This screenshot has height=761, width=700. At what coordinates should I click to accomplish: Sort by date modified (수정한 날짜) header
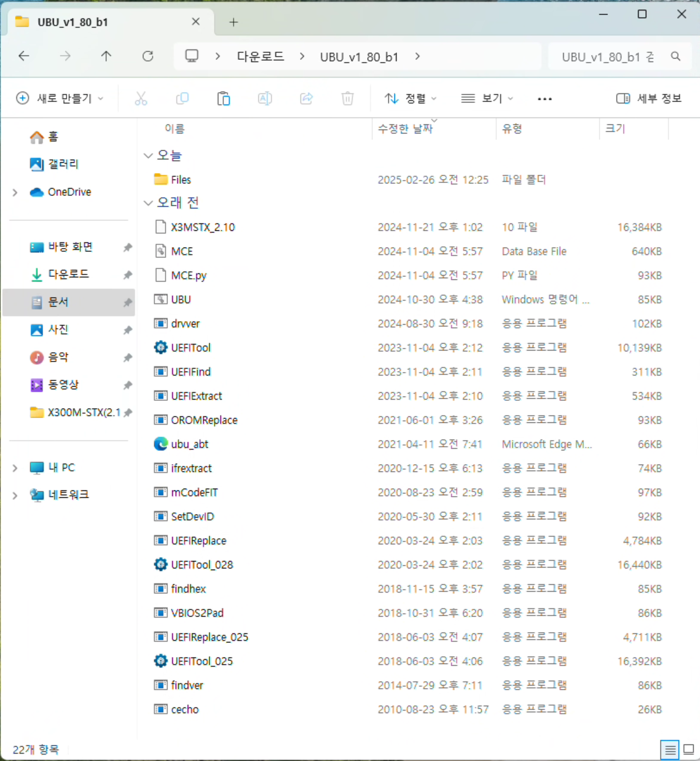click(x=405, y=129)
